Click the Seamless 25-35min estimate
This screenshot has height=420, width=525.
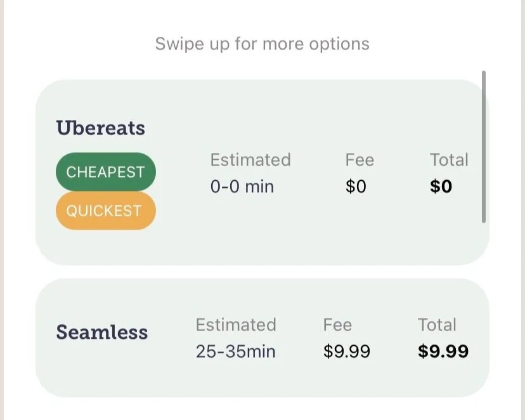[x=236, y=351]
